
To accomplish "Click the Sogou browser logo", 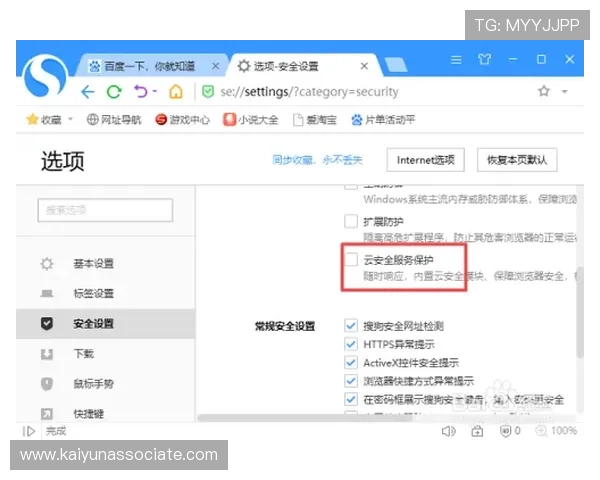I will [x=45, y=76].
